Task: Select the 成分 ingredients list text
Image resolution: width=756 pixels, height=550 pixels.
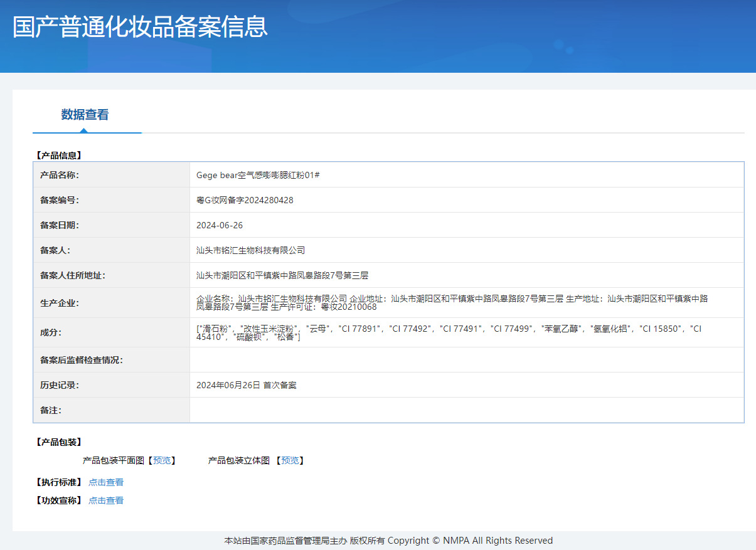Action: [449, 332]
